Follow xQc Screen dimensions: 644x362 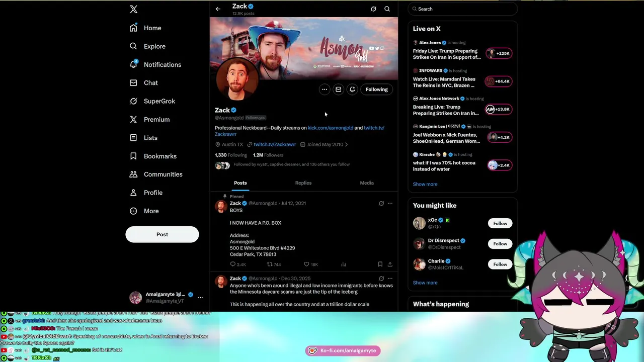click(x=500, y=223)
